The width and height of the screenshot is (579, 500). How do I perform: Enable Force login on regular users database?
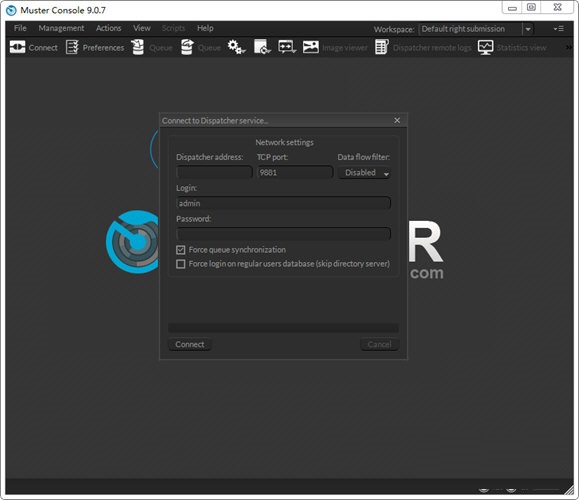tap(181, 264)
